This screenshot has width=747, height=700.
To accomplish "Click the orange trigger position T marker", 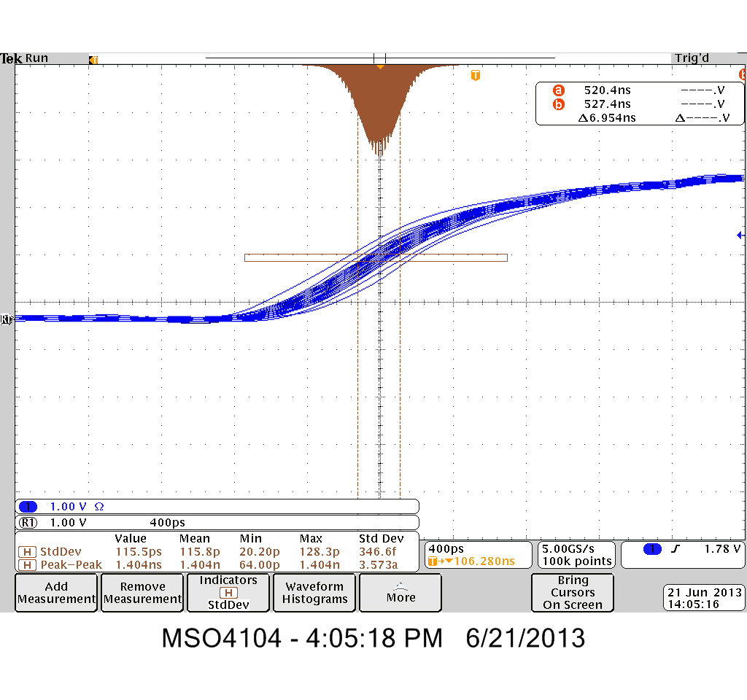I will (476, 75).
